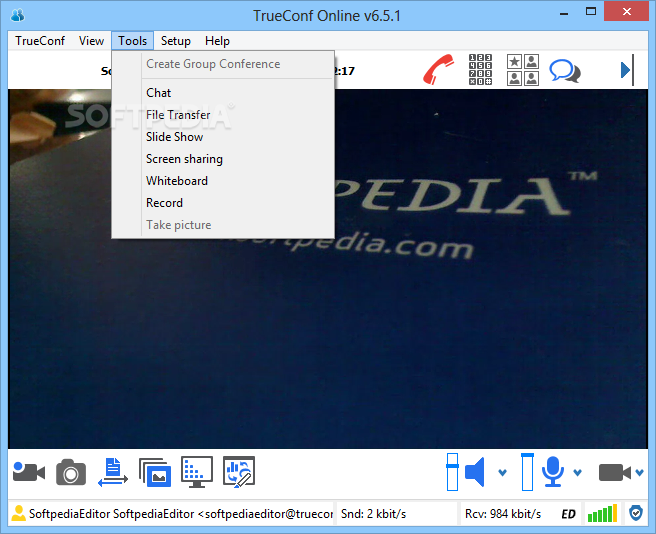Expand side panel with blue arrow icon
656x534 pixels.
(x=627, y=70)
